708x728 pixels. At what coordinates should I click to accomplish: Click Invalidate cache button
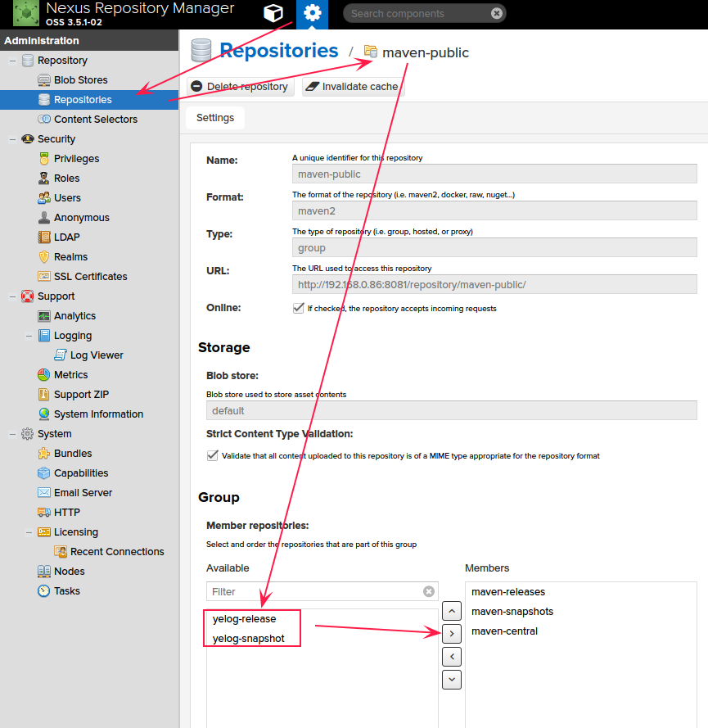[x=353, y=87]
